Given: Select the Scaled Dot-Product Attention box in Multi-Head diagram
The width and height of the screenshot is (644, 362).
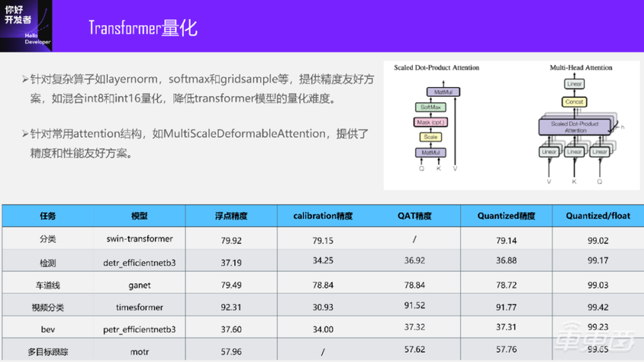Looking at the screenshot, I should (573, 127).
